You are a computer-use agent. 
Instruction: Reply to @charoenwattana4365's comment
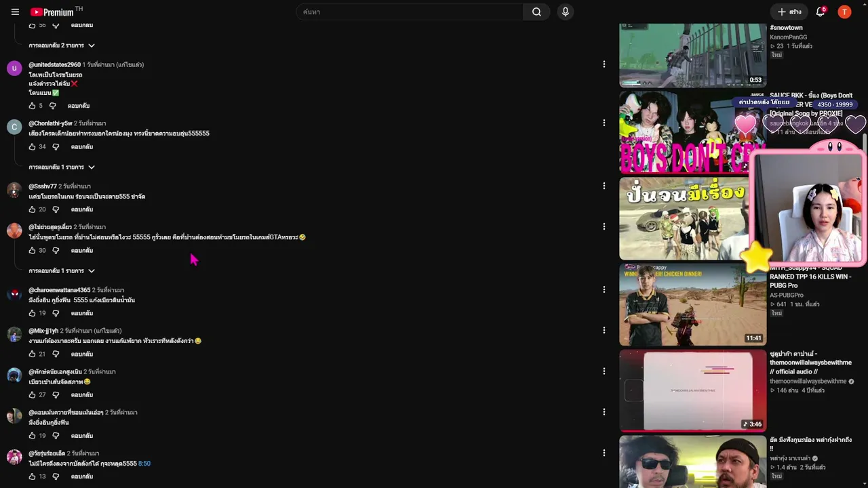tap(82, 313)
